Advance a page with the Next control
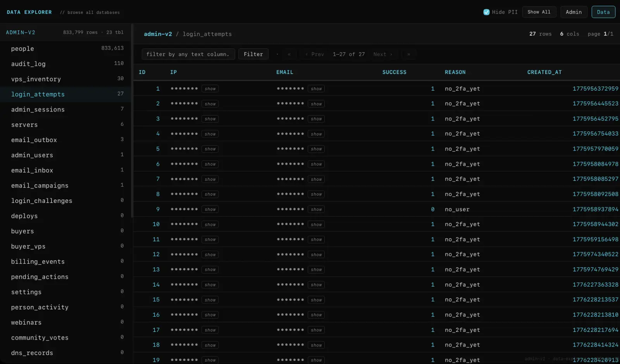The image size is (620, 364). click(382, 54)
